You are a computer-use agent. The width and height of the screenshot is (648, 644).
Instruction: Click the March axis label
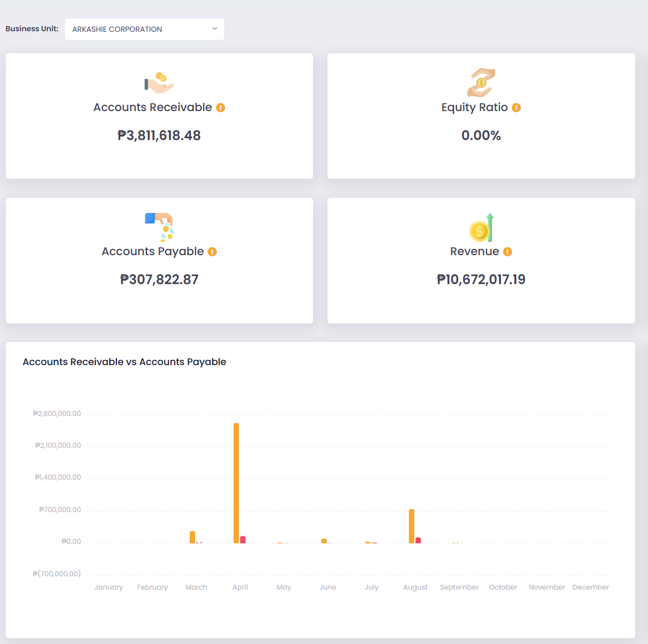196,587
